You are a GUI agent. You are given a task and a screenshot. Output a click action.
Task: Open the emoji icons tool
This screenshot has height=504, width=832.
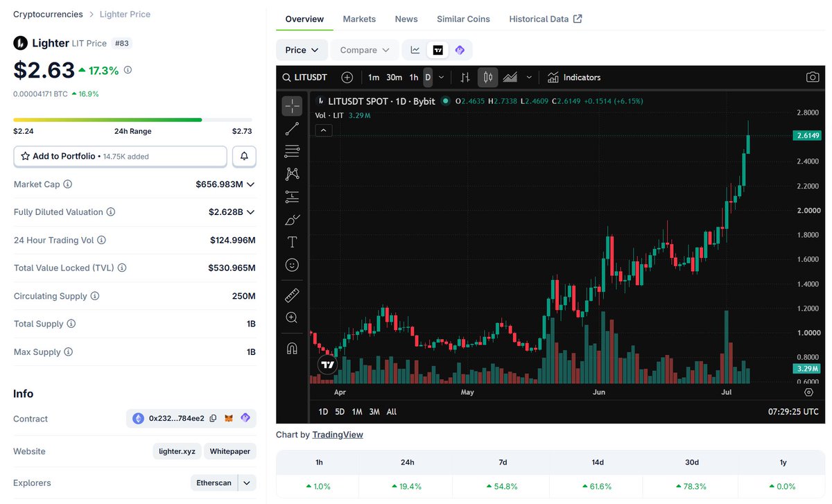coord(292,265)
